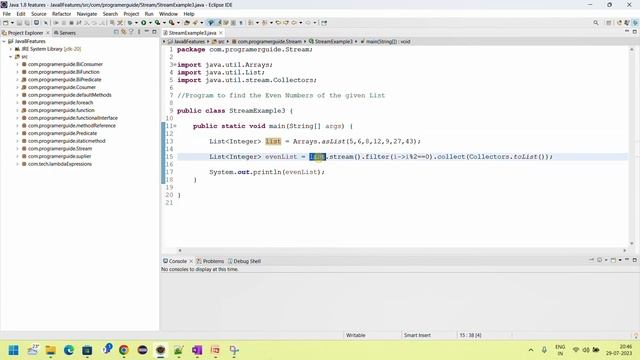Collapse the import block at line 3
The height and width of the screenshot is (360, 640).
tap(175, 65)
